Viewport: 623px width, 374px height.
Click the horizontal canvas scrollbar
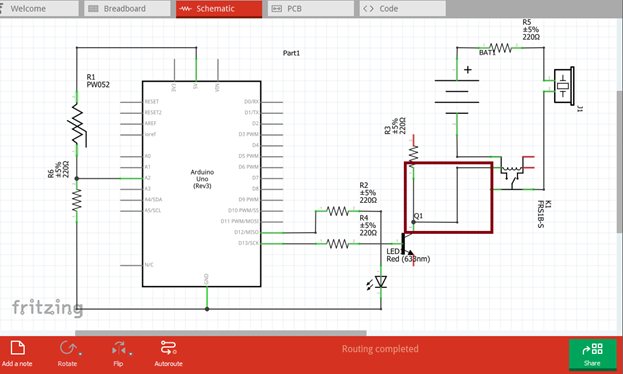tap(221, 333)
